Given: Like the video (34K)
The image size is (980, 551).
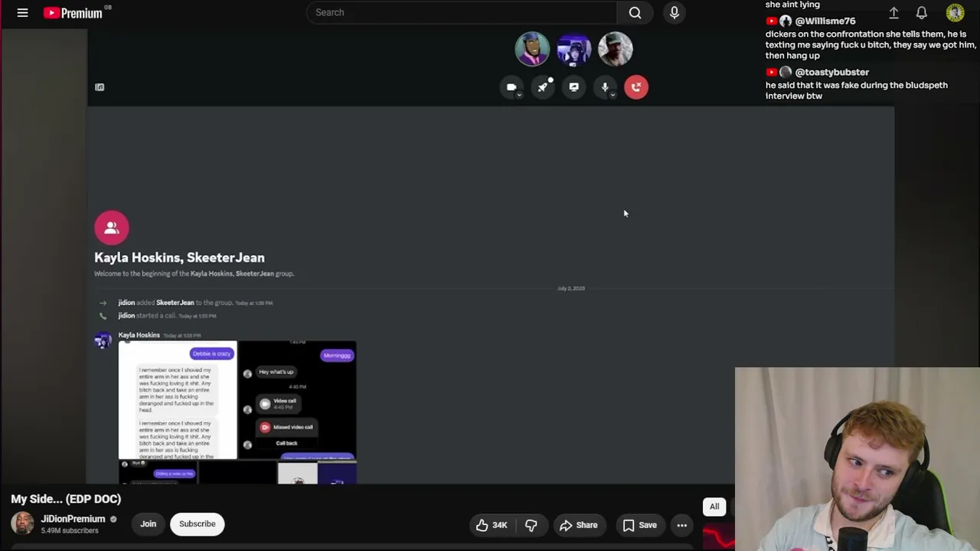Looking at the screenshot, I should coord(491,525).
